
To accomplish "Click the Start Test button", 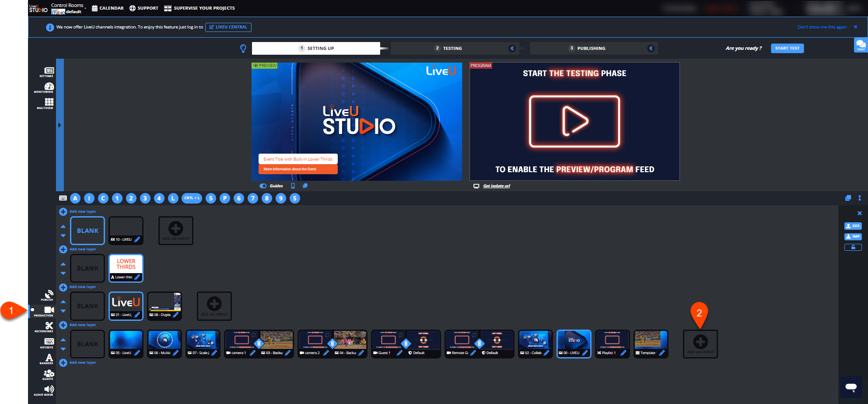I will pyautogui.click(x=787, y=48).
